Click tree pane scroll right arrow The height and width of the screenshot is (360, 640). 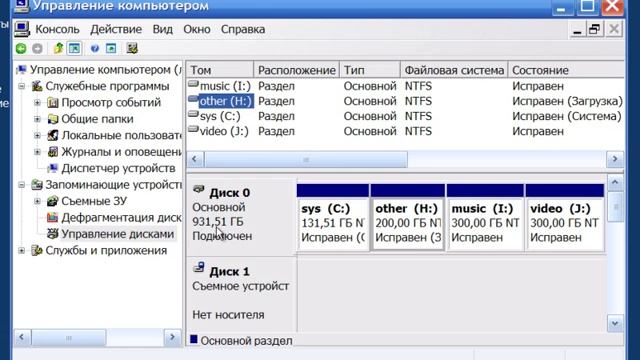pyautogui.click(x=172, y=337)
